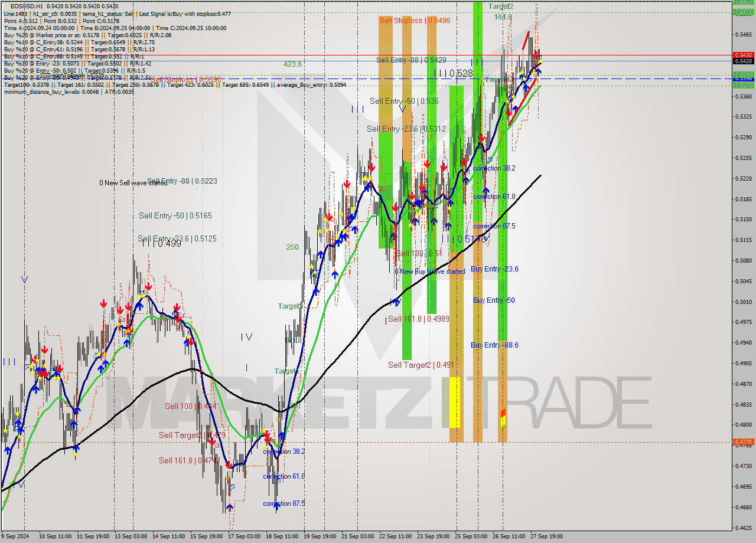The image size is (756, 543).
Task: Select the 'Sell Entry -50 | 0.5165' label
Action: [175, 216]
